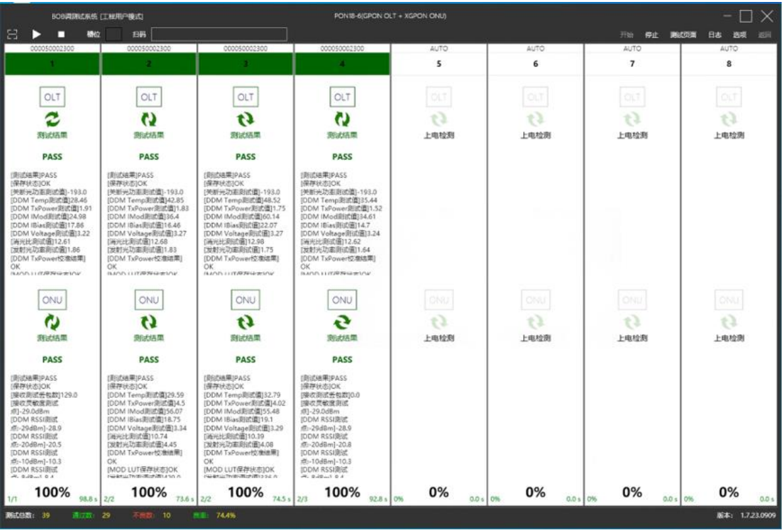This screenshot has width=783, height=532.
Task: Click the scan frame icon in toolbar
Action: click(x=12, y=34)
